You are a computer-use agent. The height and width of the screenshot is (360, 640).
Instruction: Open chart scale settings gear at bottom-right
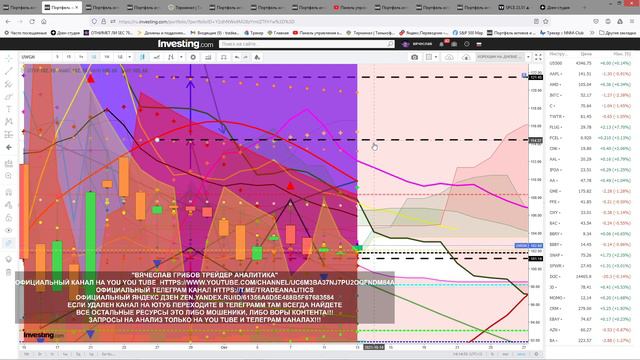[536, 354]
